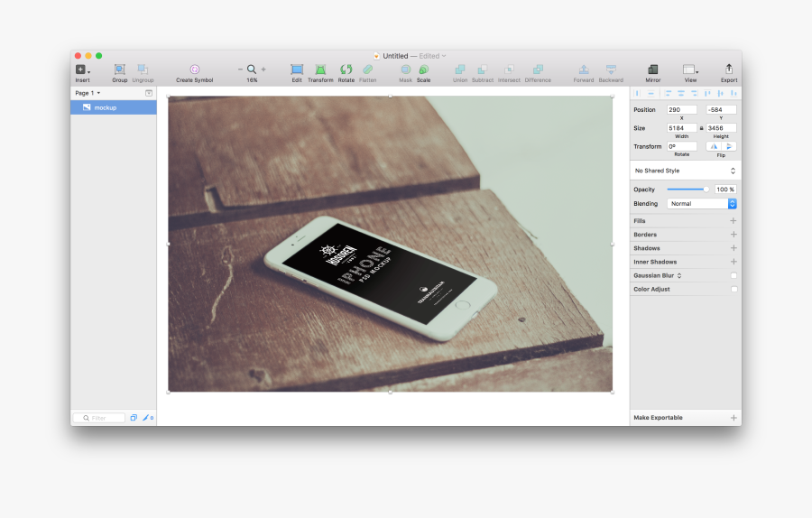Screen dimensions: 812x518
Task: Click the phone mockup image on canvas
Action: 390,244
